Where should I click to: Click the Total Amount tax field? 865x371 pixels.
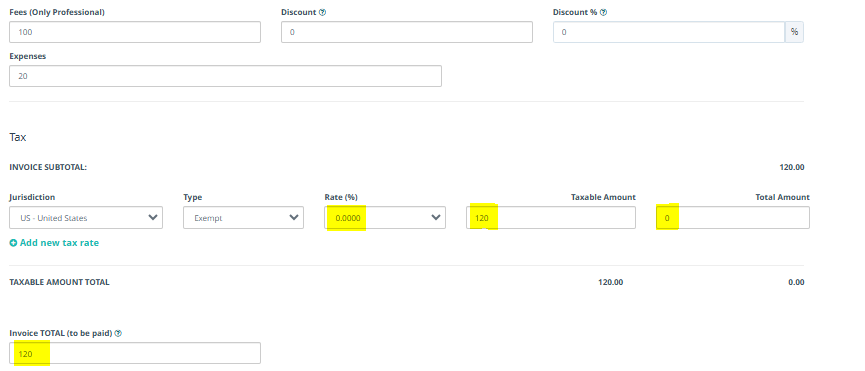pos(733,218)
